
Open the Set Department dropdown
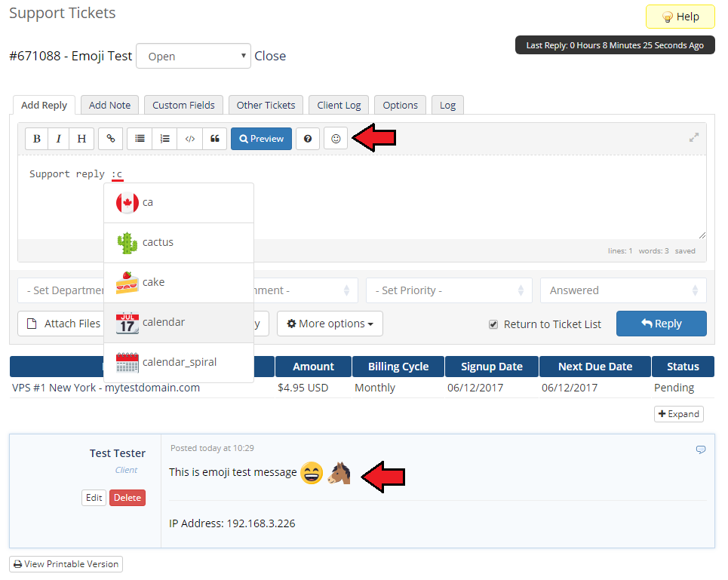click(61, 290)
